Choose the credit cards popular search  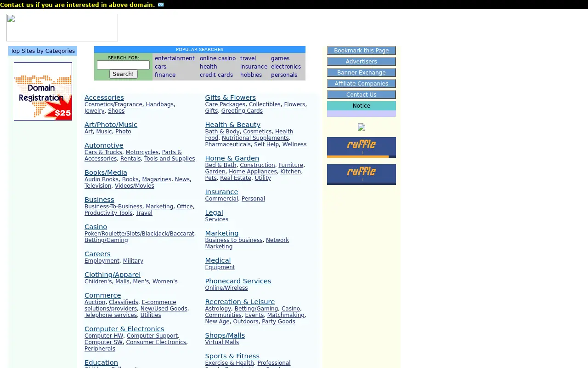click(216, 75)
